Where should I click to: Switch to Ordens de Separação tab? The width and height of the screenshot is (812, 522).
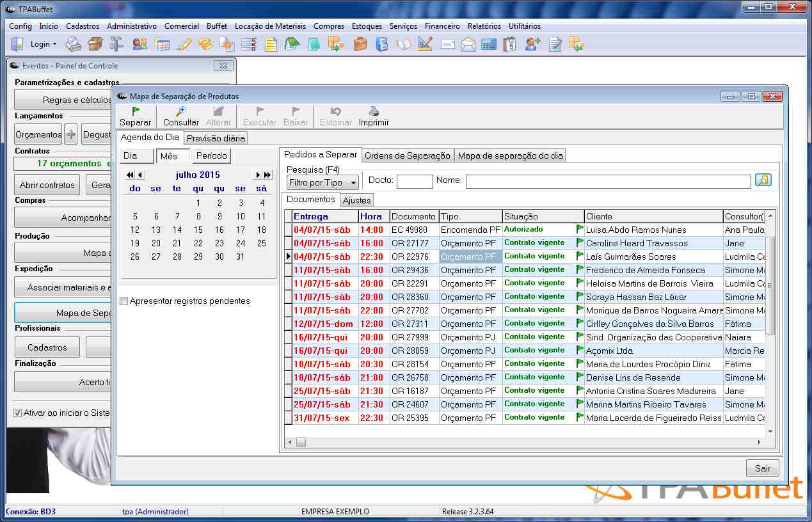click(x=408, y=155)
